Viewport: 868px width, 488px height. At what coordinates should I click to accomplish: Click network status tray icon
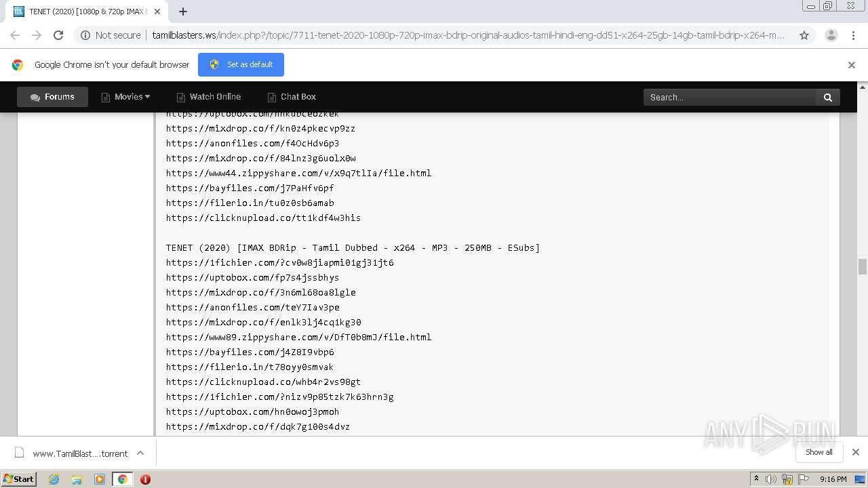[x=787, y=479]
